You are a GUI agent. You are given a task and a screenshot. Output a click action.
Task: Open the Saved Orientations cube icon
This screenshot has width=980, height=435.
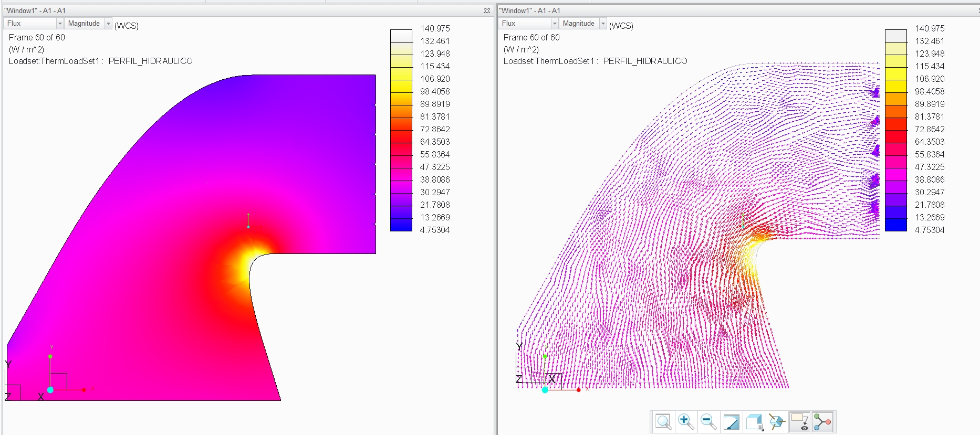click(x=754, y=422)
